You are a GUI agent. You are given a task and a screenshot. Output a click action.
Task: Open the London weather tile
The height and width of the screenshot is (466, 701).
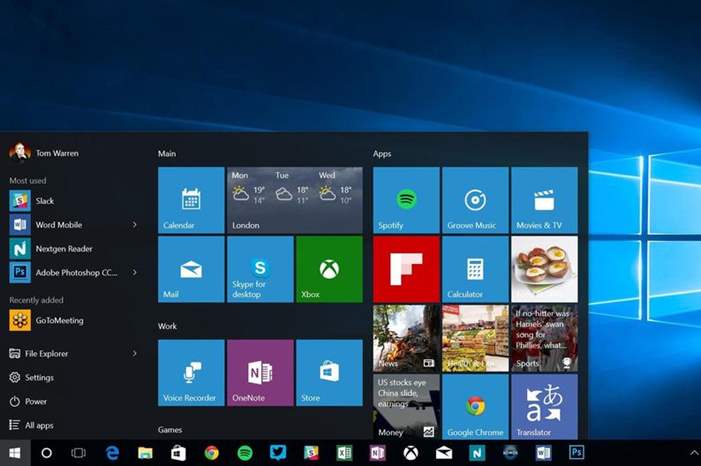pos(294,200)
